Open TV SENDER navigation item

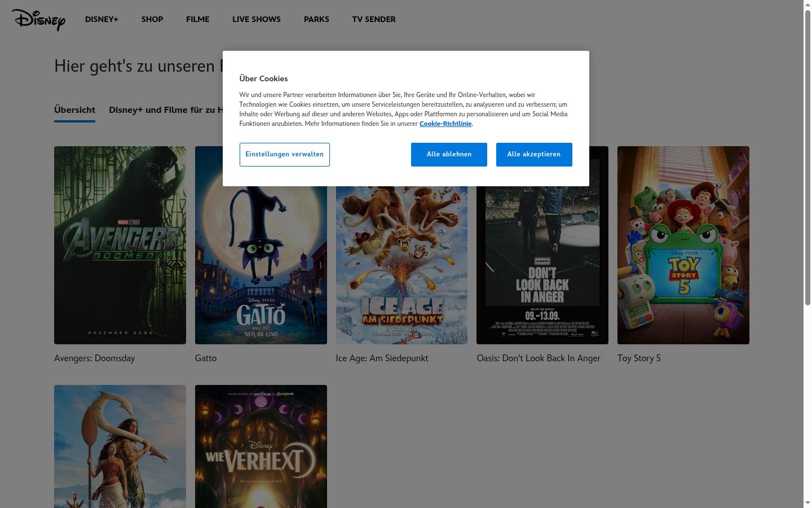(374, 19)
